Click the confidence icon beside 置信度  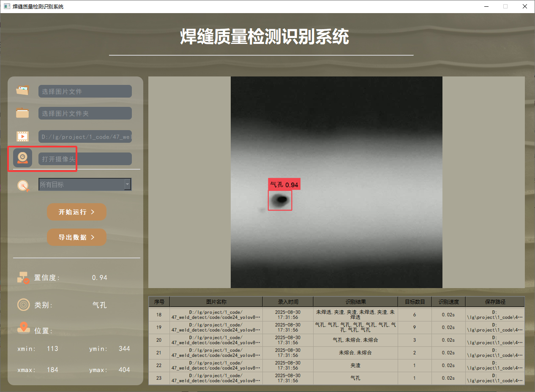click(x=23, y=278)
